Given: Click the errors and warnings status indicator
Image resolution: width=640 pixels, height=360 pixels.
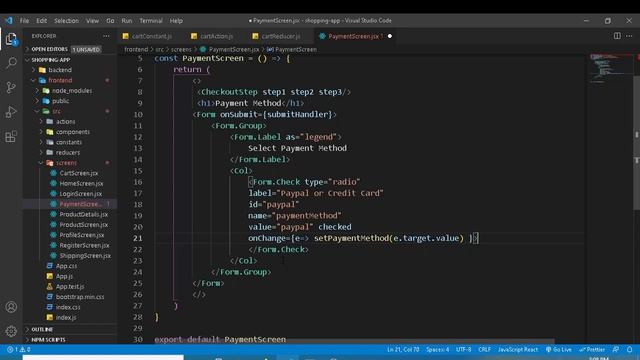Looking at the screenshot, I should point(19,349).
